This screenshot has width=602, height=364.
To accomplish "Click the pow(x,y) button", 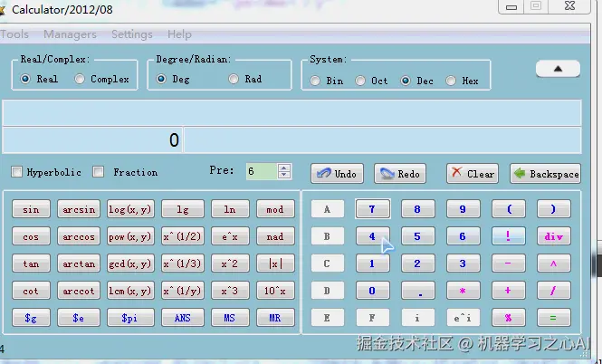I will (x=130, y=236).
